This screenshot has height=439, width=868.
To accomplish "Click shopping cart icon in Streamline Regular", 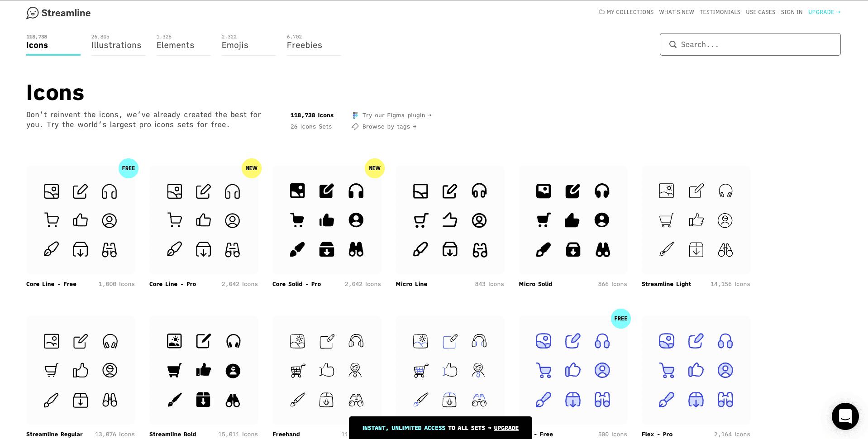I will click(52, 370).
